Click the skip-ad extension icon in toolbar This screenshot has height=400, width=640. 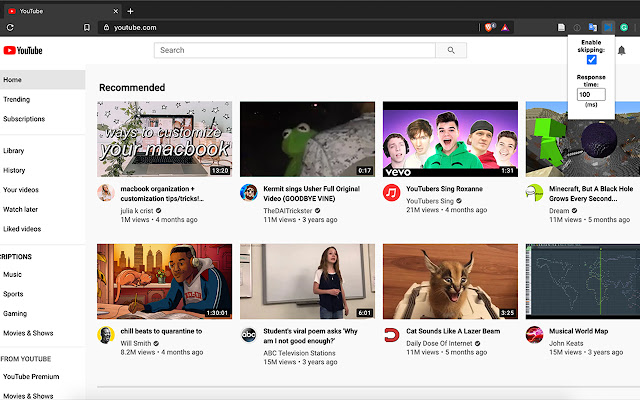608,27
